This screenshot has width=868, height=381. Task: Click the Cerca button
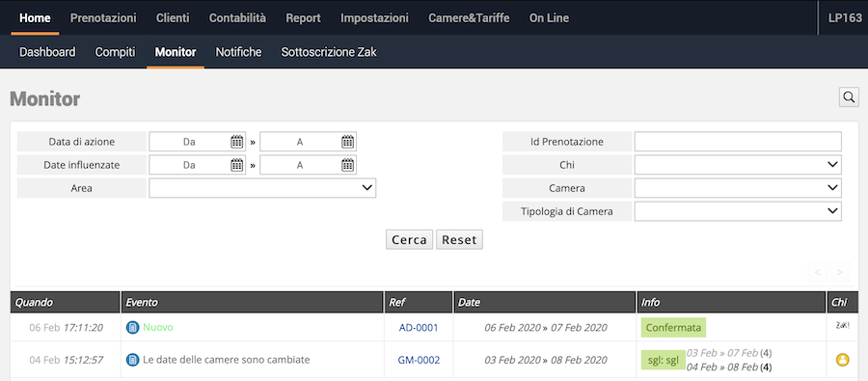409,240
